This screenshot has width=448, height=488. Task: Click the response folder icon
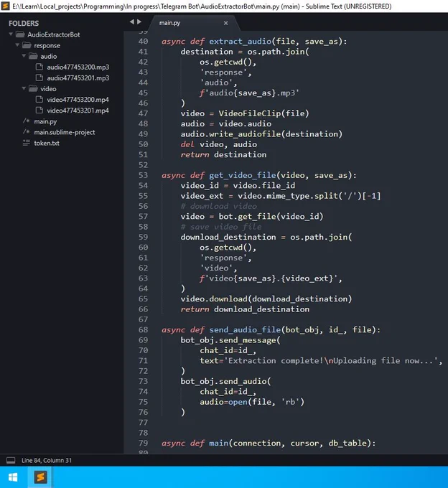click(x=27, y=45)
